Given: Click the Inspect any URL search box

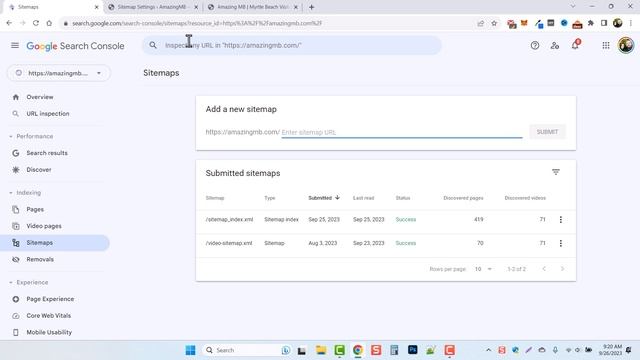Looking at the screenshot, I should (291, 45).
